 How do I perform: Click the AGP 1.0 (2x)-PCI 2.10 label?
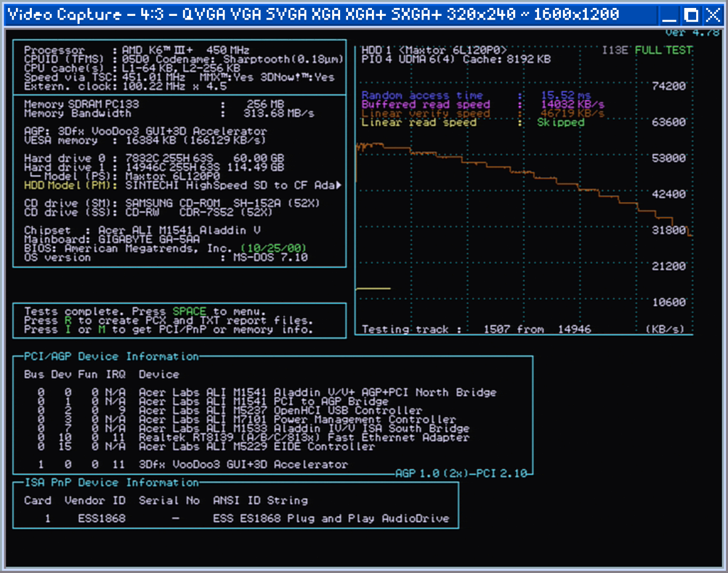(x=462, y=473)
